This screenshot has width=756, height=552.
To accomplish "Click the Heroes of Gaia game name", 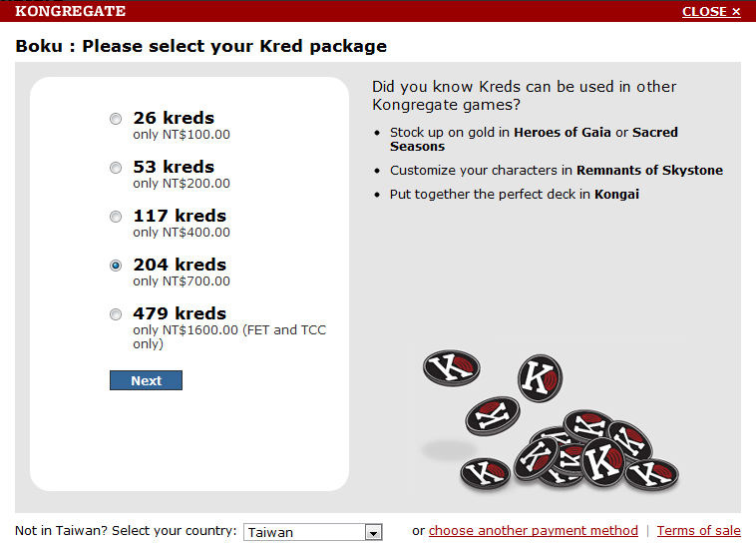I will click(x=563, y=133).
